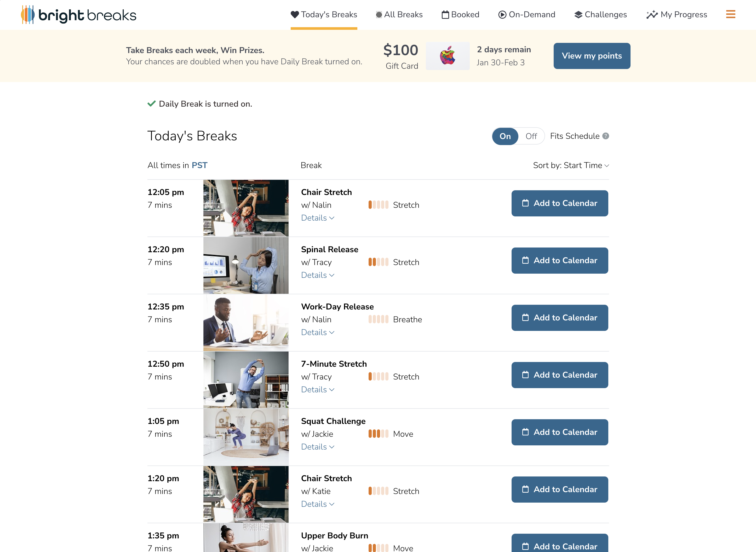The image size is (756, 552).
Task: Click the play icon beside On-Demand
Action: [x=502, y=15]
